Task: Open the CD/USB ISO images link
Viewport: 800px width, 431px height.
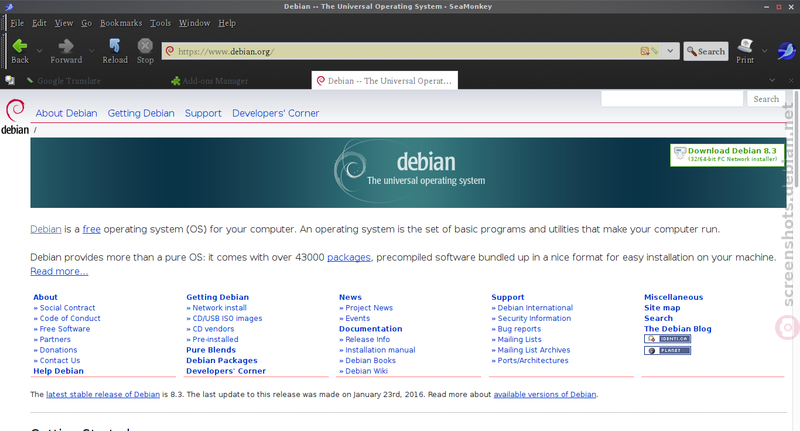Action: pyautogui.click(x=227, y=318)
